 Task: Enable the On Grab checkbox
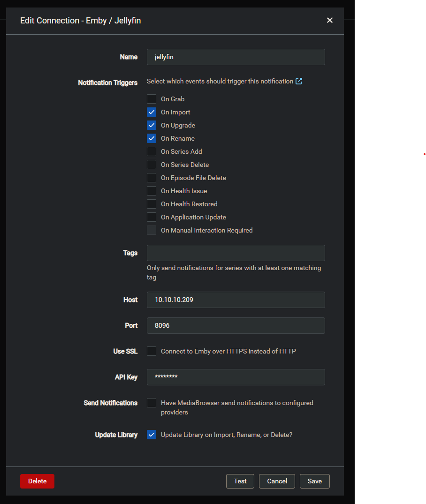(x=152, y=99)
